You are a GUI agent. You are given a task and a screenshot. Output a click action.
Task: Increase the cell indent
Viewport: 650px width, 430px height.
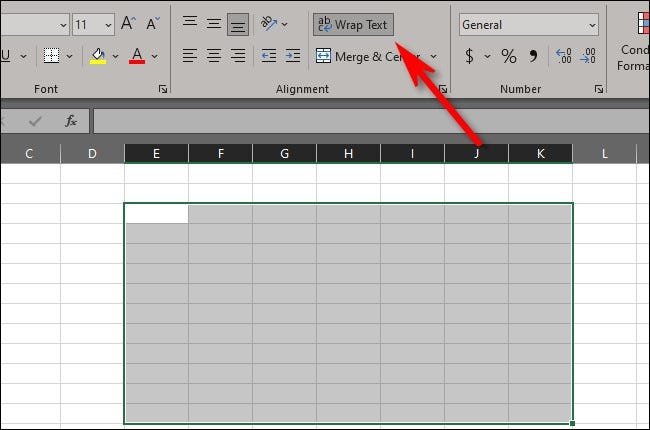tap(293, 56)
